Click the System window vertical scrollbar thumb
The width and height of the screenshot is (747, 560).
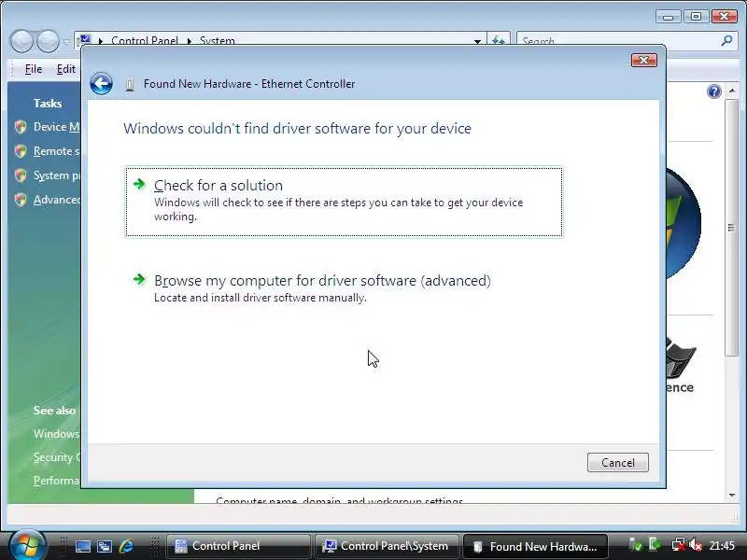[x=731, y=228]
